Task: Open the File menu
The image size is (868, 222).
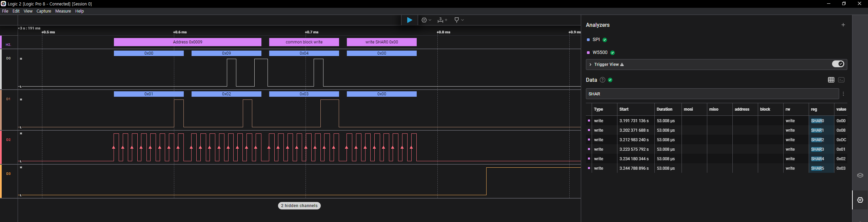Action: (5, 11)
